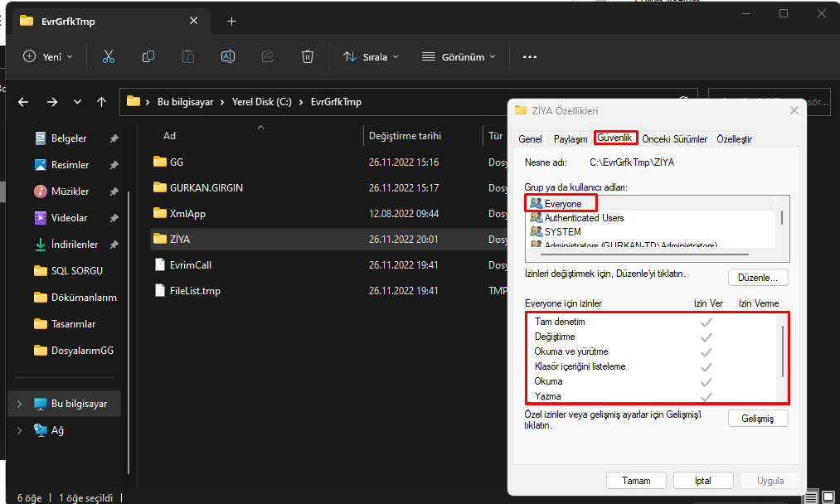
Task: Switch to the Önceki Sürümler tab
Action: coord(674,138)
